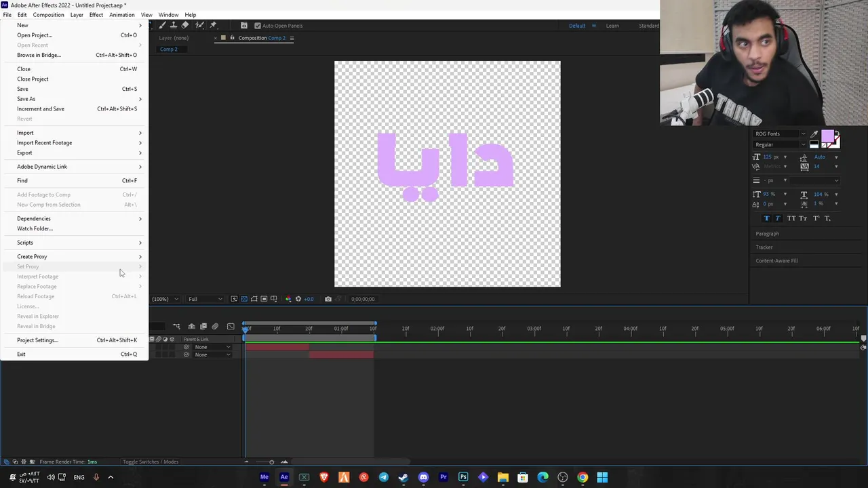This screenshot has height=488, width=868.
Task: Click the timeline zoom slider handle
Action: tap(272, 462)
